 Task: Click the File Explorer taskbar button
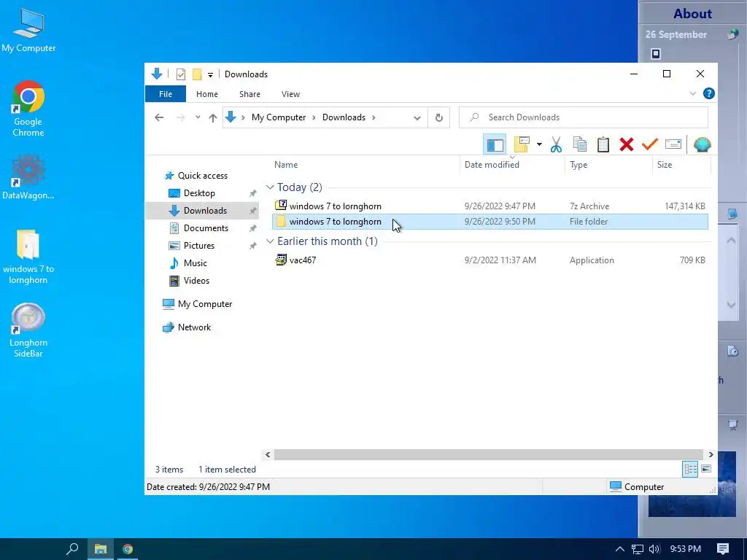pos(101,549)
